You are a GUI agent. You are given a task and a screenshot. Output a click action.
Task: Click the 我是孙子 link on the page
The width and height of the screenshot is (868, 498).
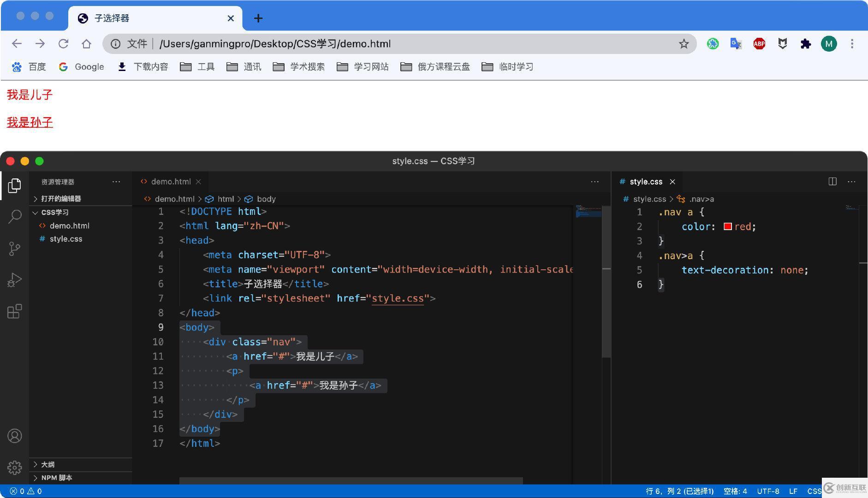(x=30, y=123)
